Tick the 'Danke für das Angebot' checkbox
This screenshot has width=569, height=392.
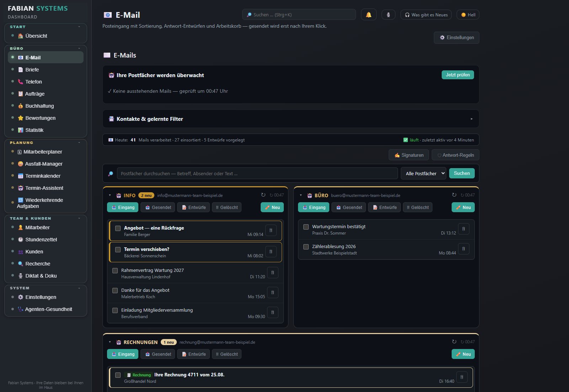point(115,290)
